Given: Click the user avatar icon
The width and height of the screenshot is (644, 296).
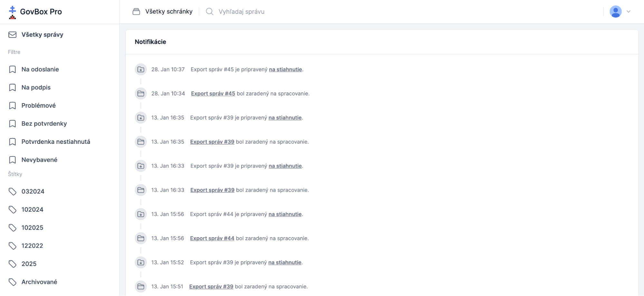Looking at the screenshot, I should tap(615, 12).
